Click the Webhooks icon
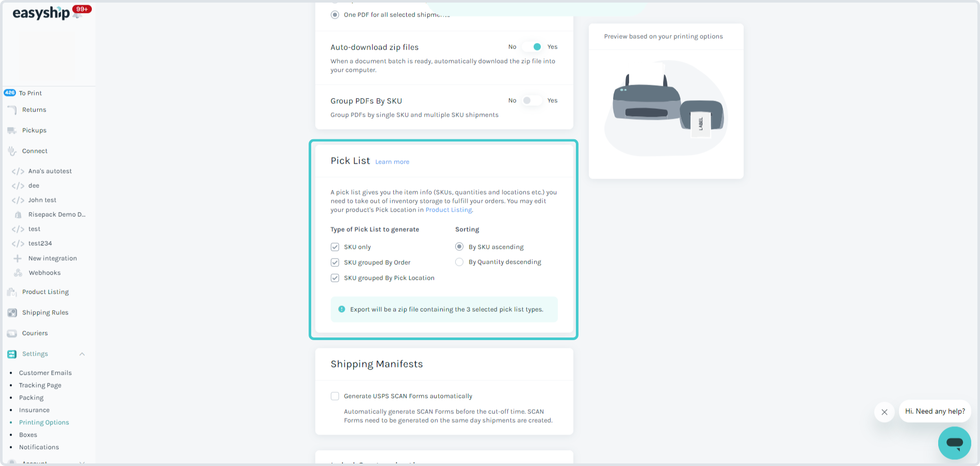The width and height of the screenshot is (980, 466). [x=18, y=273]
